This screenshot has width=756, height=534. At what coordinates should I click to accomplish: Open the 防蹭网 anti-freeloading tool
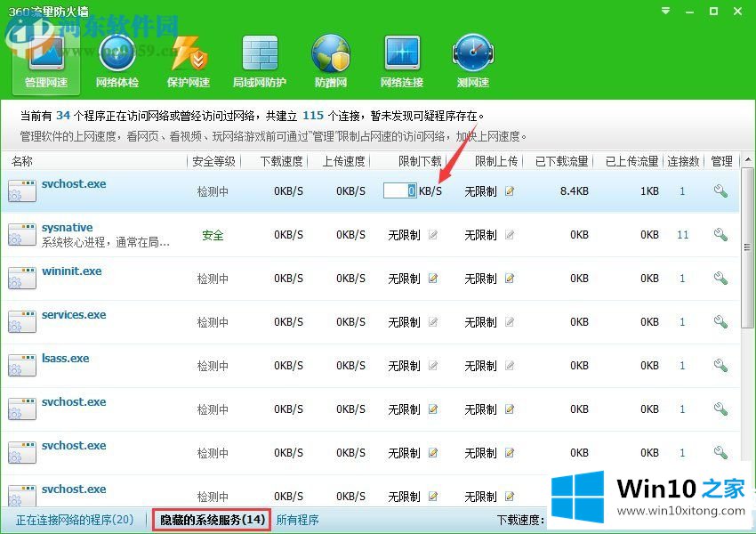[331, 61]
